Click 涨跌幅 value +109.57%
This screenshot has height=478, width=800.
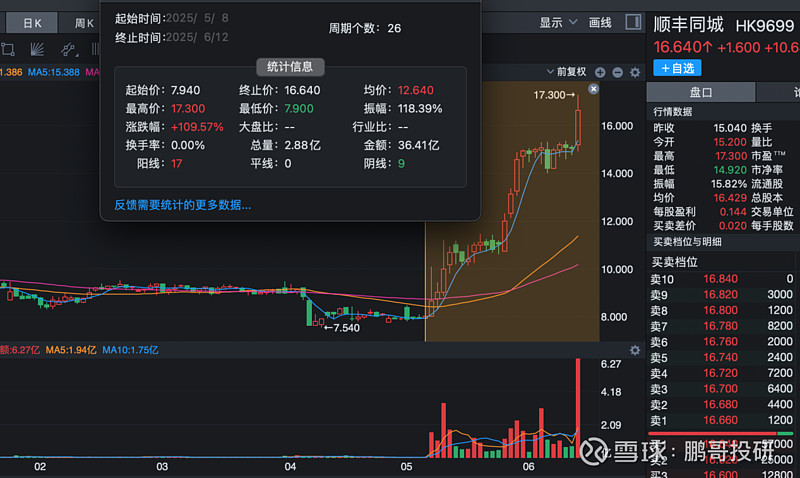click(197, 127)
